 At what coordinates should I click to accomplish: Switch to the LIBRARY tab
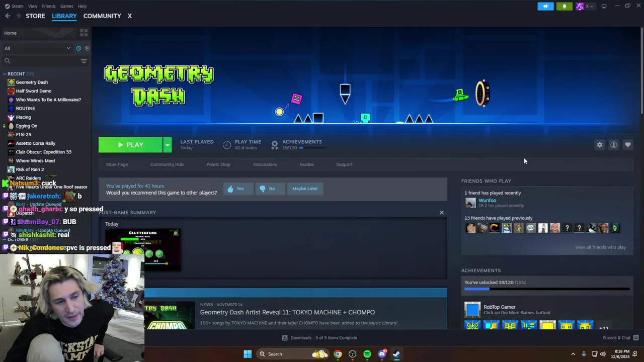point(64,16)
